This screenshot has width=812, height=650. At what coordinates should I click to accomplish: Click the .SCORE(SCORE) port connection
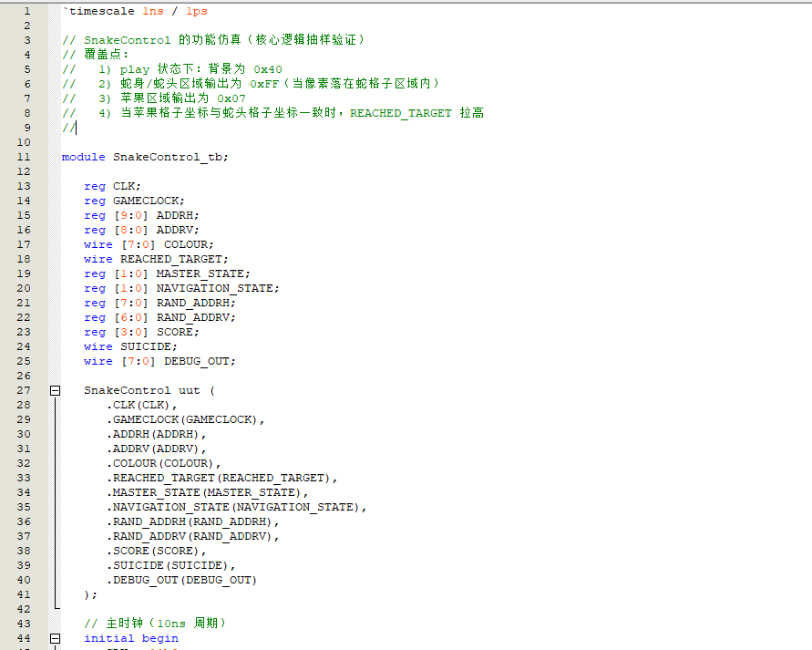156,551
